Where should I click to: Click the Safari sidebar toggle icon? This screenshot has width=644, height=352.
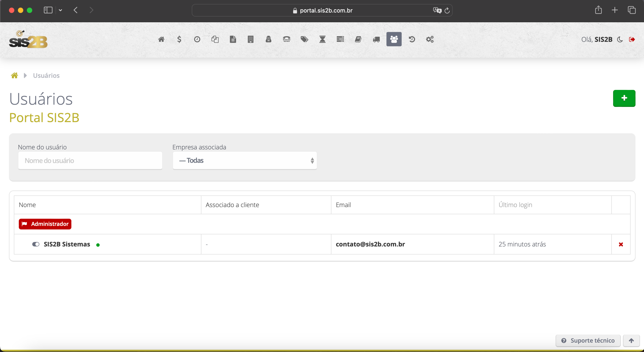48,10
